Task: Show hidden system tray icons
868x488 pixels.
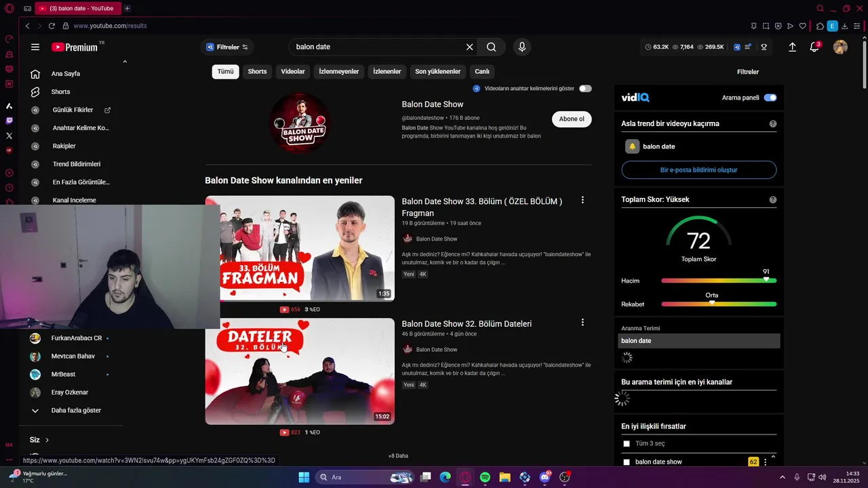Action: pyautogui.click(x=782, y=477)
